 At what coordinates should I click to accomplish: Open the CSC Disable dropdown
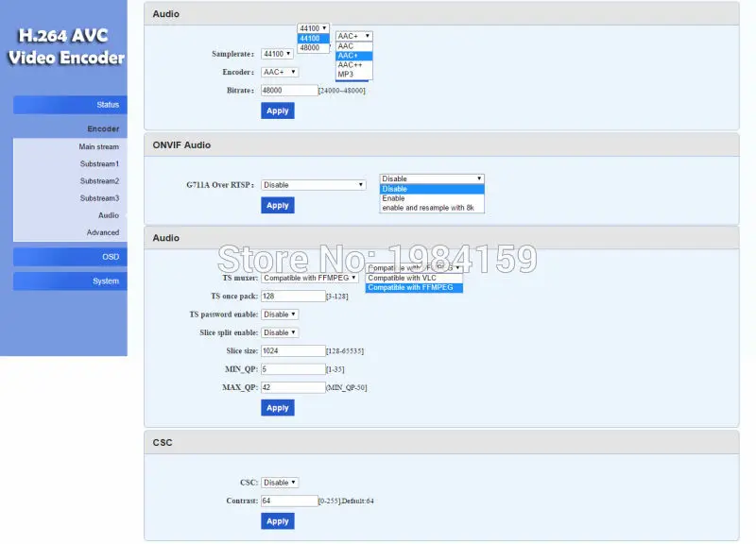280,483
